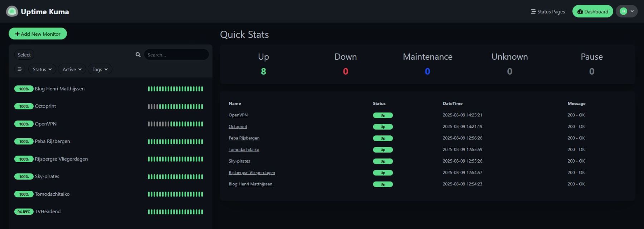Click the OpenVPN heartbeat bar
This screenshot has width=644, height=229.
coord(175,124)
